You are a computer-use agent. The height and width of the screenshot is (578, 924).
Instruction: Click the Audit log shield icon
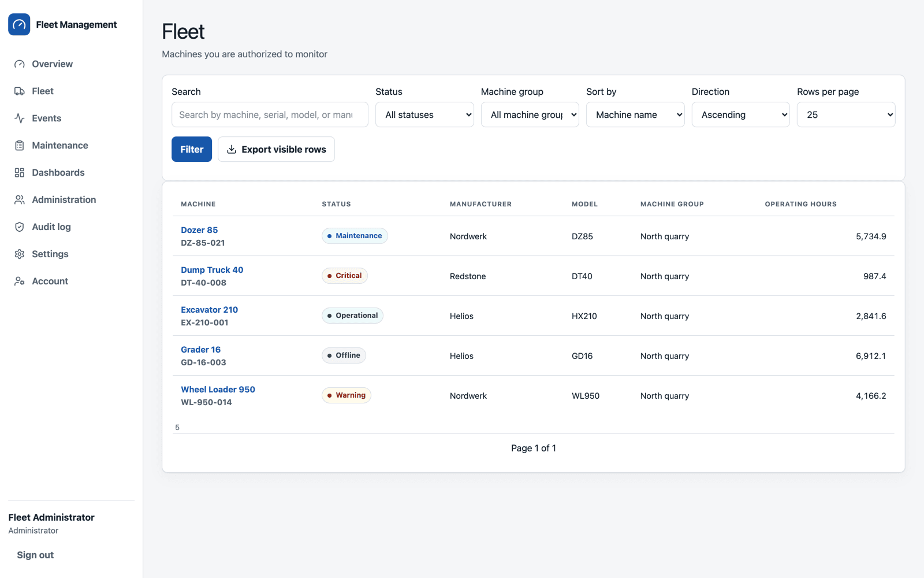click(20, 227)
